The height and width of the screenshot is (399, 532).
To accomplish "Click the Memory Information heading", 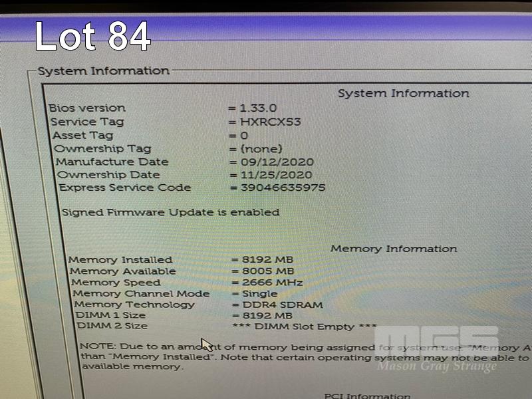I will click(394, 249).
